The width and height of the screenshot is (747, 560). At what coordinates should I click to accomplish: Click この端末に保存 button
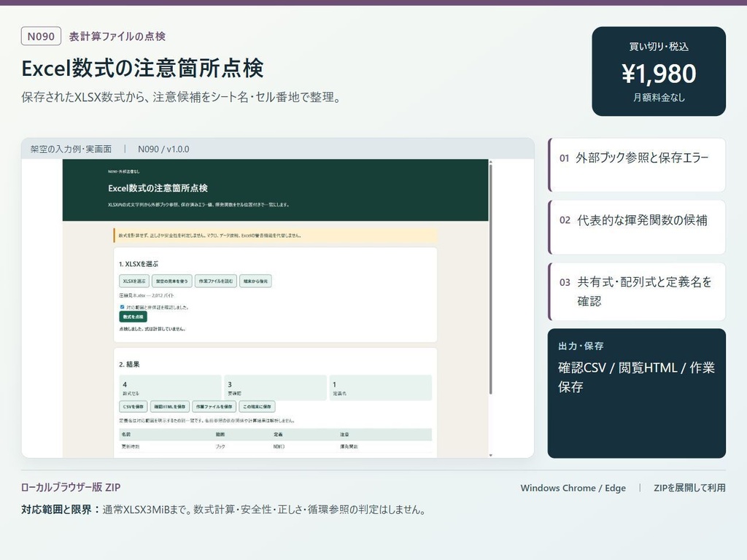pos(258,407)
